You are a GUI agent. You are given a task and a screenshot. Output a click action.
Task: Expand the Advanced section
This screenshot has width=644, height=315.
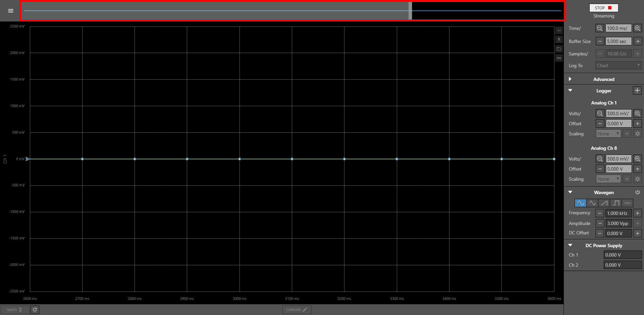pyautogui.click(x=570, y=79)
